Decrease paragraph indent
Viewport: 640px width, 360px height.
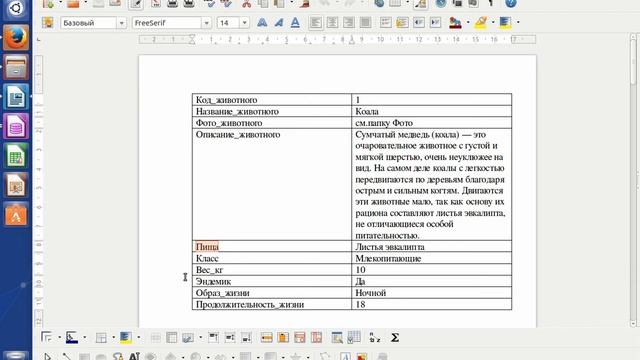coord(419,22)
